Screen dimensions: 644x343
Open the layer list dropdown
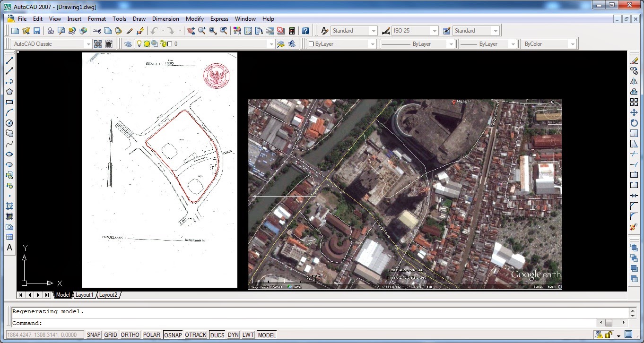point(271,44)
